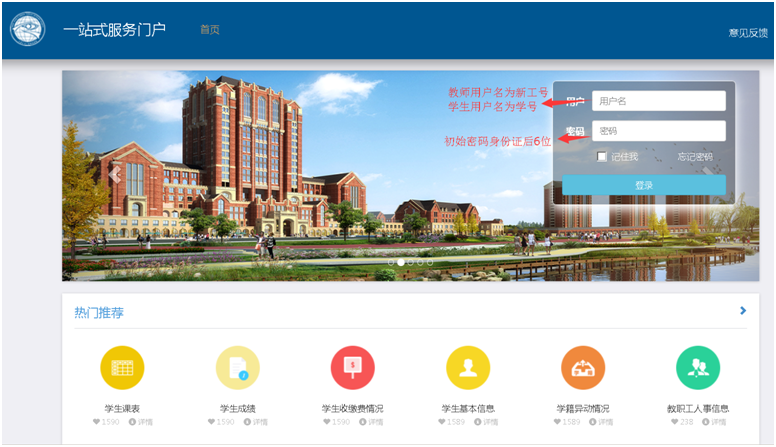Open the 首页 navigation tab
This screenshot has width=776, height=447.
click(209, 30)
